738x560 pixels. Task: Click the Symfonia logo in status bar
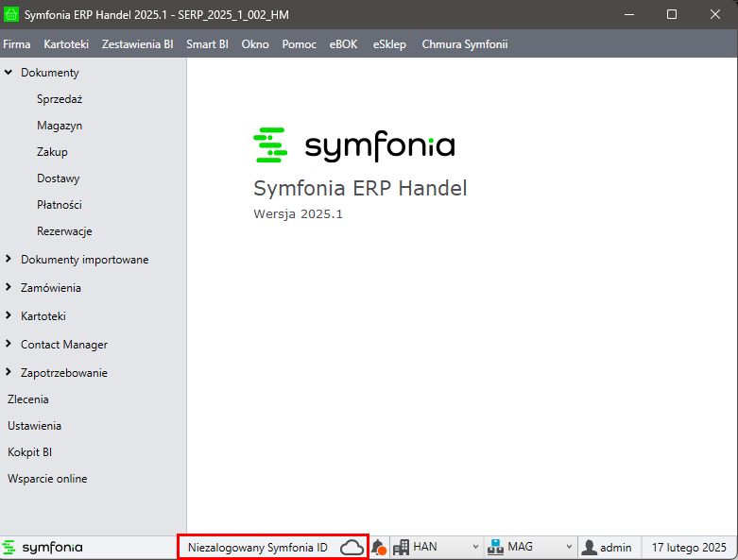(43, 548)
